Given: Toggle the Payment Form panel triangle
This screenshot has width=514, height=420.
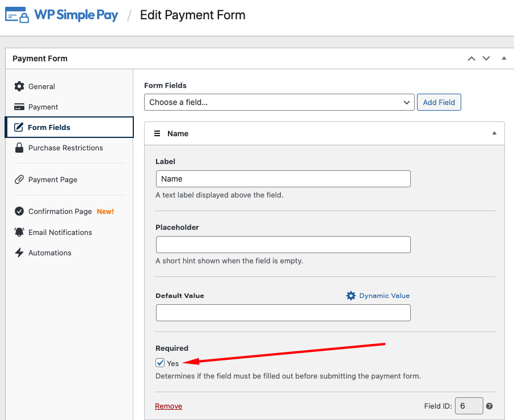Looking at the screenshot, I should (x=503, y=58).
